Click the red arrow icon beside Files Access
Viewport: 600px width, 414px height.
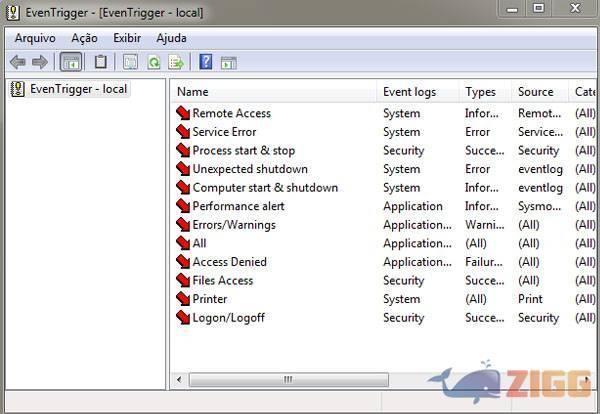coord(183,280)
